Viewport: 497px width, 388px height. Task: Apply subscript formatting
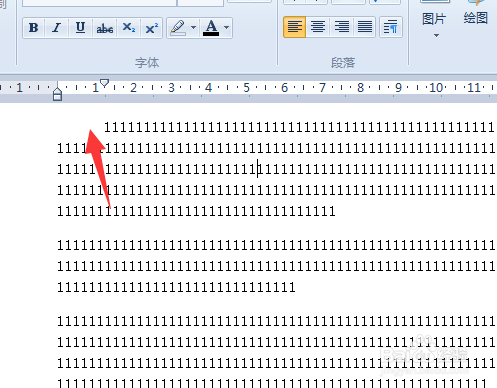click(129, 28)
